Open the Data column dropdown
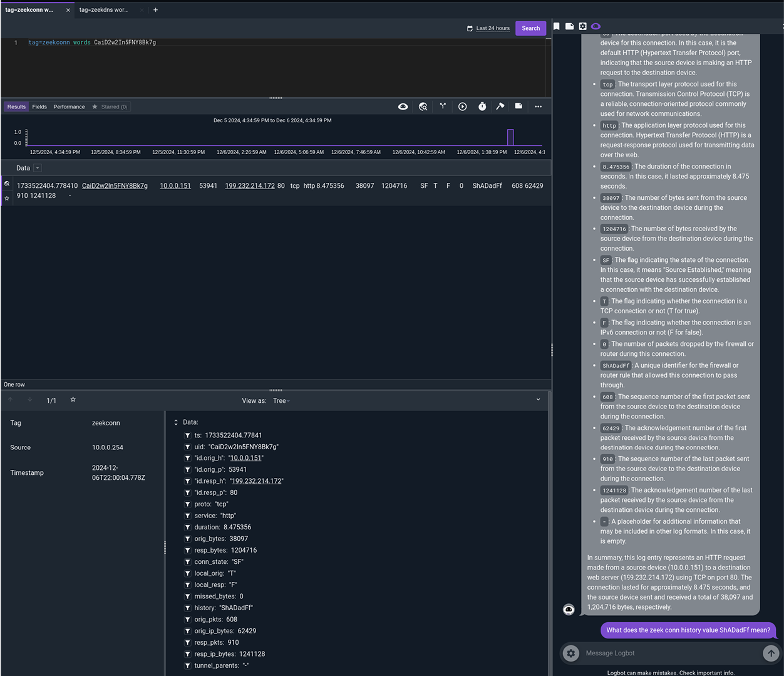 38,168
